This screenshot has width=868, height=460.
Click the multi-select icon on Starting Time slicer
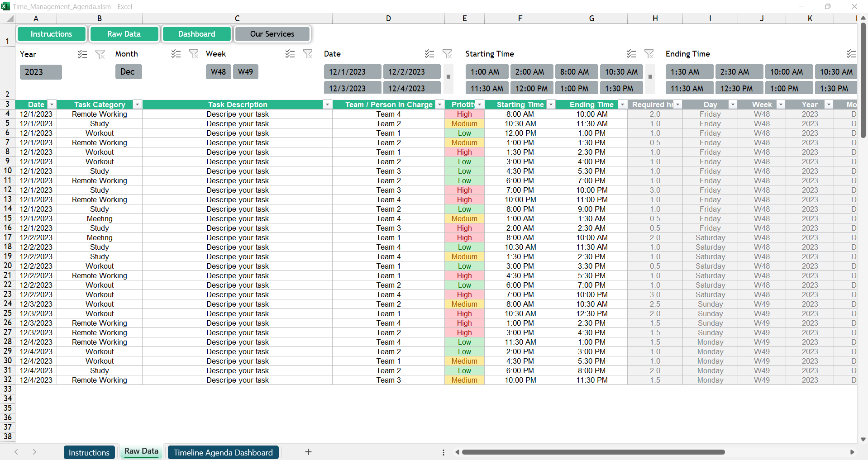point(631,54)
